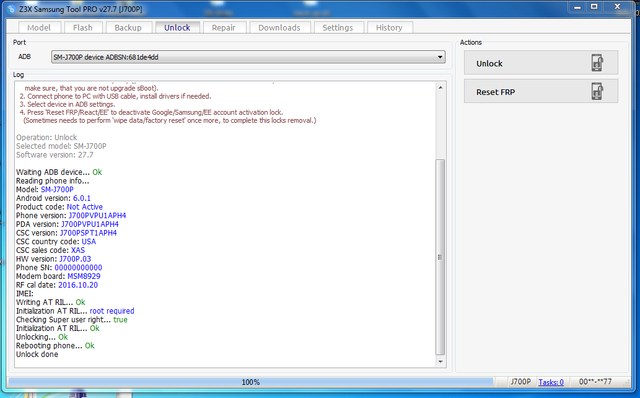Click 'RF cal date: 2016.10.20' log line
The width and height of the screenshot is (640, 398).
[57, 285]
